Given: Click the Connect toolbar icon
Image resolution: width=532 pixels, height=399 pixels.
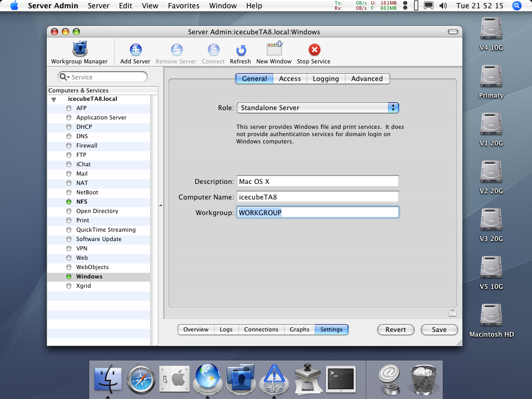Looking at the screenshot, I should pos(214,50).
